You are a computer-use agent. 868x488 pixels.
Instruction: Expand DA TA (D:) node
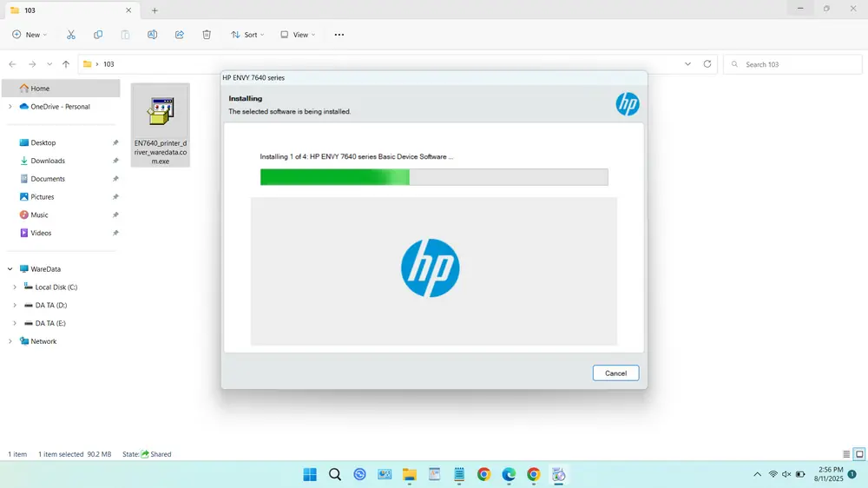coord(15,305)
